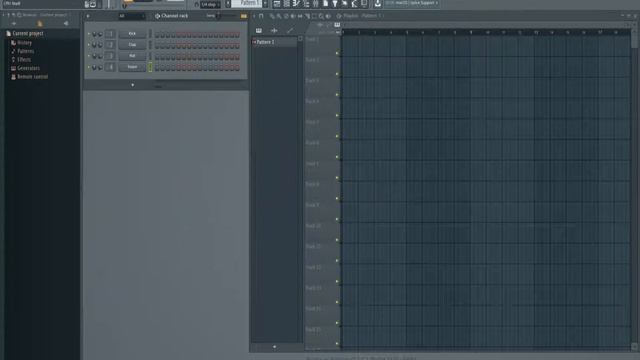Image resolution: width=640 pixels, height=360 pixels.
Task: Click the Kick channel pan knob
Action: click(x=94, y=34)
